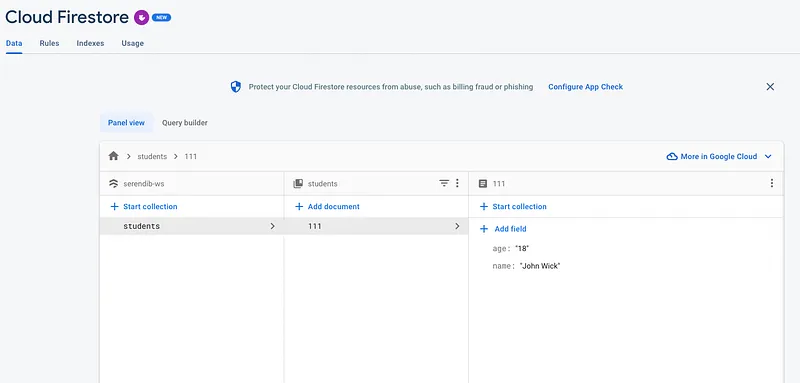Click the purple Gemini badge icon beside Cloud Firestore
This screenshot has height=383, width=800.
point(141,18)
